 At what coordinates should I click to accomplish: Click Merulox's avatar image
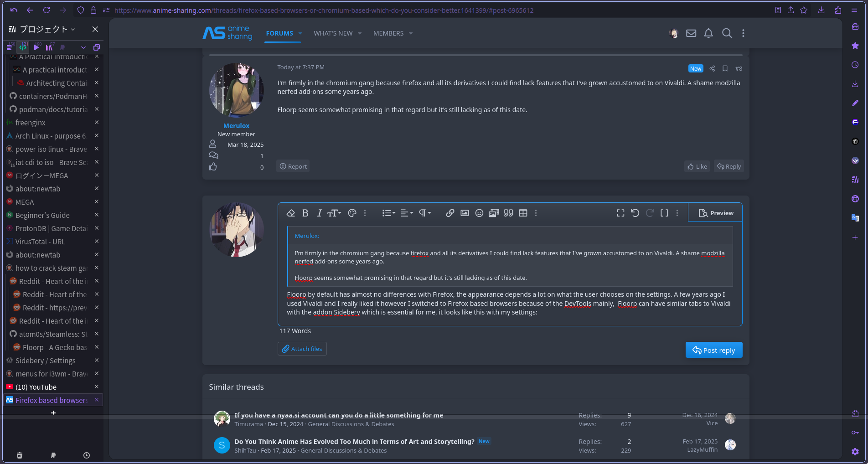[236, 90]
